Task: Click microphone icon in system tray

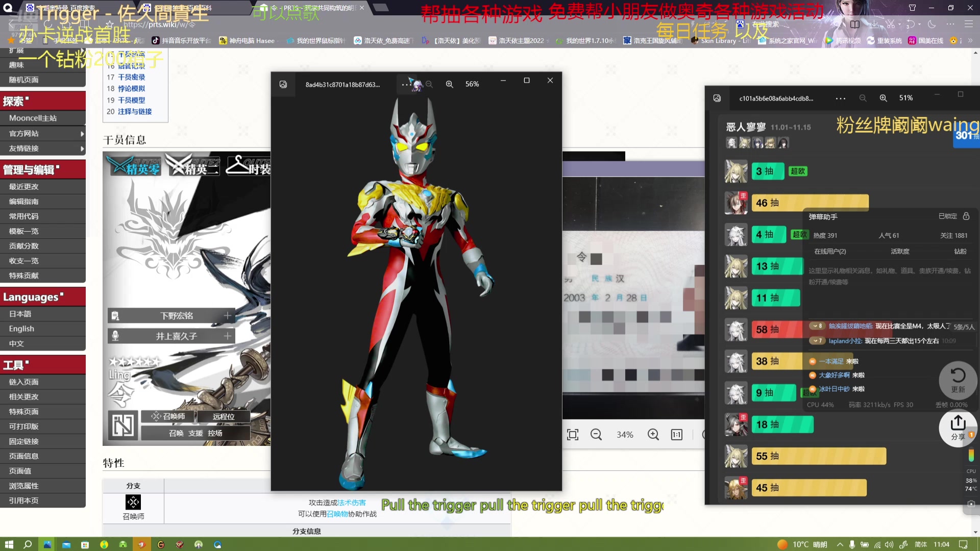Action: click(852, 544)
